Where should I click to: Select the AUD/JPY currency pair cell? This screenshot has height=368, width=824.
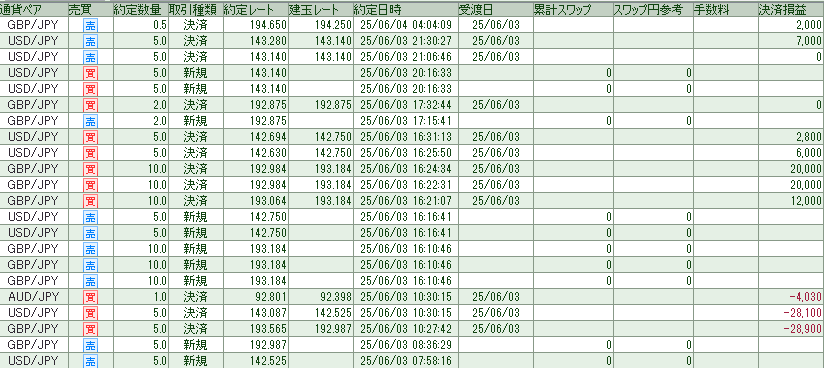[34, 297]
